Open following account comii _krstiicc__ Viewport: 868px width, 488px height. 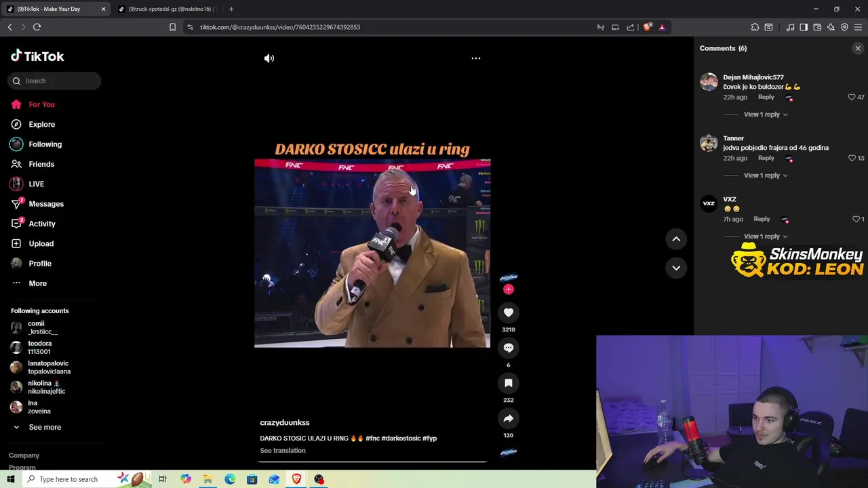(42, 327)
